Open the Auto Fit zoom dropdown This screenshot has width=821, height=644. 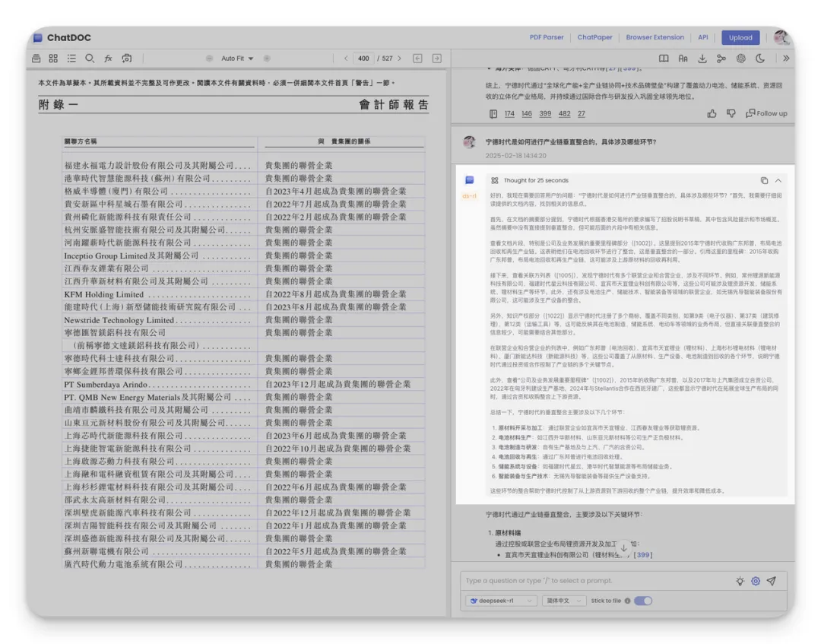click(x=237, y=58)
